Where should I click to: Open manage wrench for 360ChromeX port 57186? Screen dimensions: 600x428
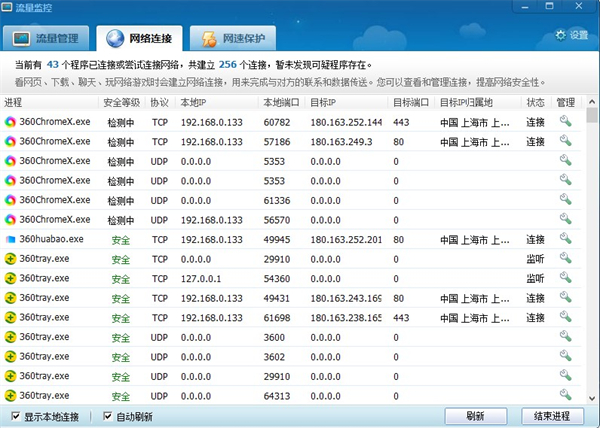pos(565,141)
